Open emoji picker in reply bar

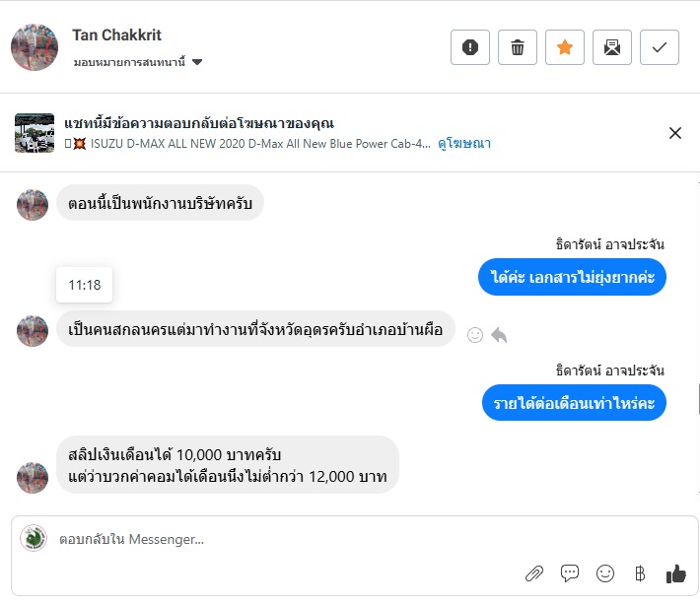(605, 573)
